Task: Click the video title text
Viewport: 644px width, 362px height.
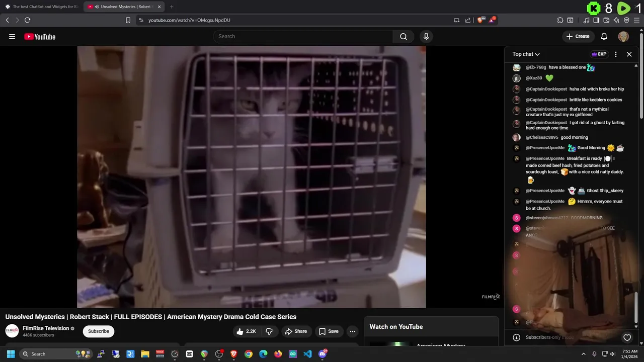Action: (151, 317)
